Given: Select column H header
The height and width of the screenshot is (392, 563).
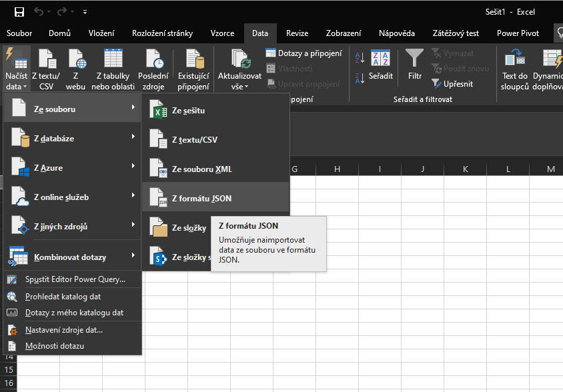Looking at the screenshot, I should 337,169.
